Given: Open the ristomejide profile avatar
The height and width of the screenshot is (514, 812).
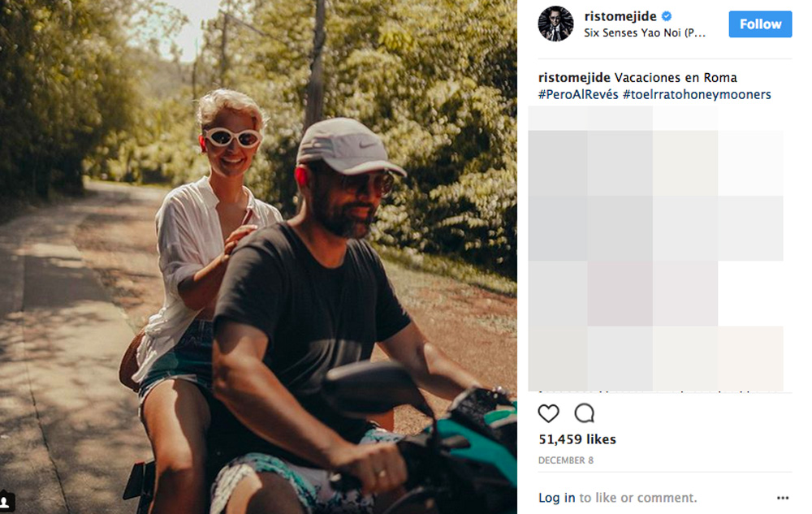Looking at the screenshot, I should [x=555, y=24].
